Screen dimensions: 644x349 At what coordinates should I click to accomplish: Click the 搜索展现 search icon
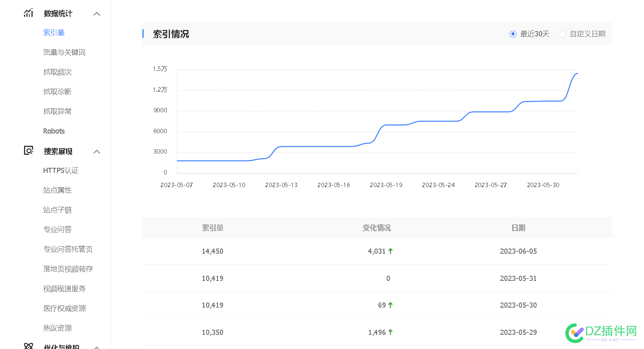tap(28, 150)
